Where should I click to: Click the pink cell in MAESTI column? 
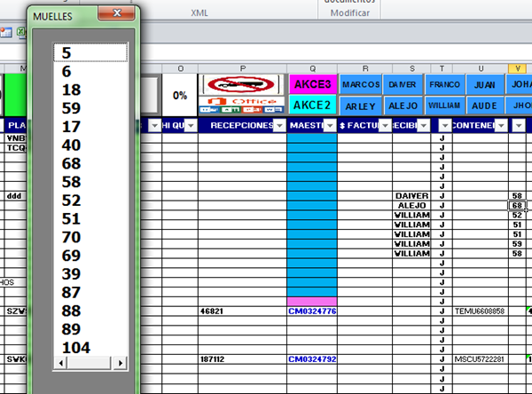[312, 302]
